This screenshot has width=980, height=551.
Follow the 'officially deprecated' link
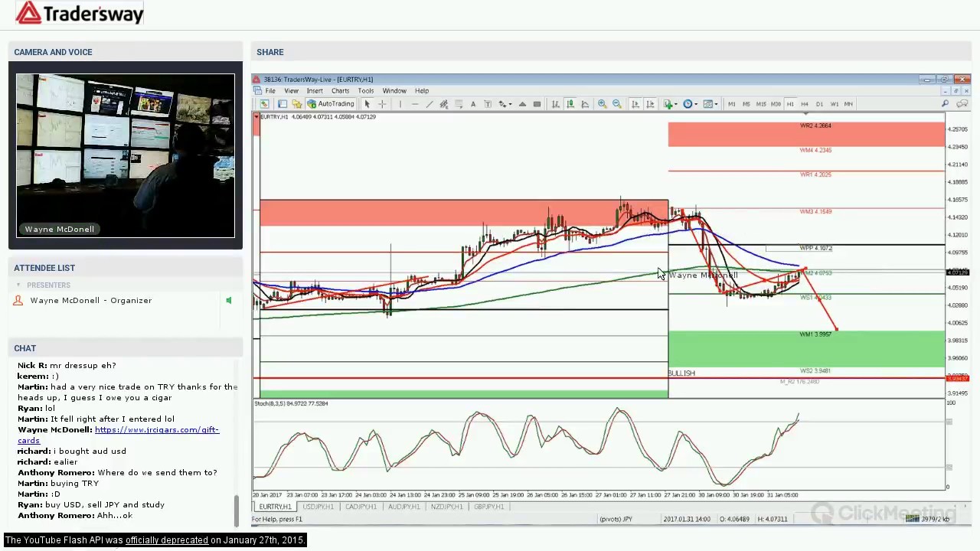coord(167,540)
